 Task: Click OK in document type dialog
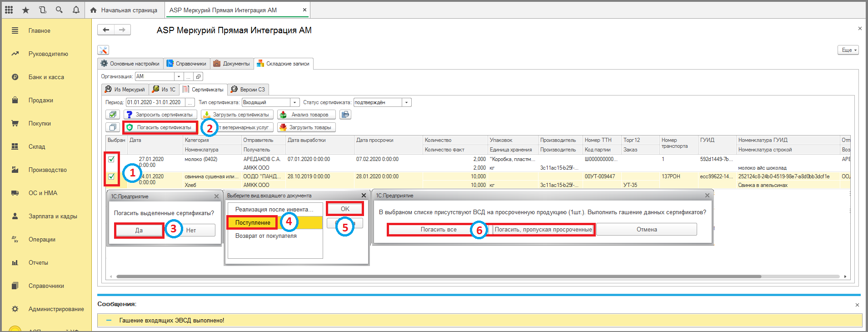click(x=345, y=209)
